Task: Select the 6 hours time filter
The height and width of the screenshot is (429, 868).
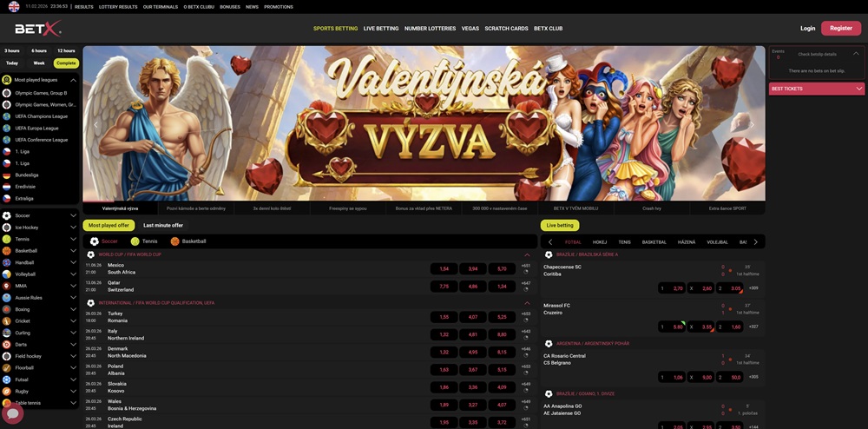Action: click(39, 50)
